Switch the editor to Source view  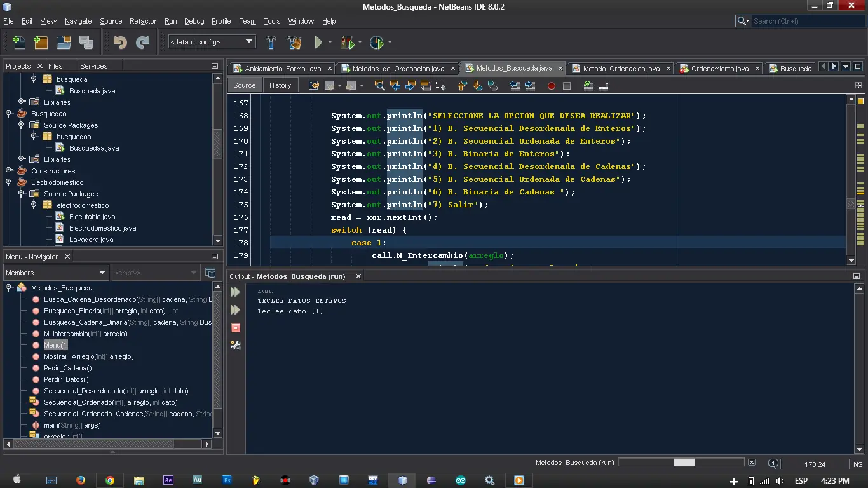(x=245, y=85)
